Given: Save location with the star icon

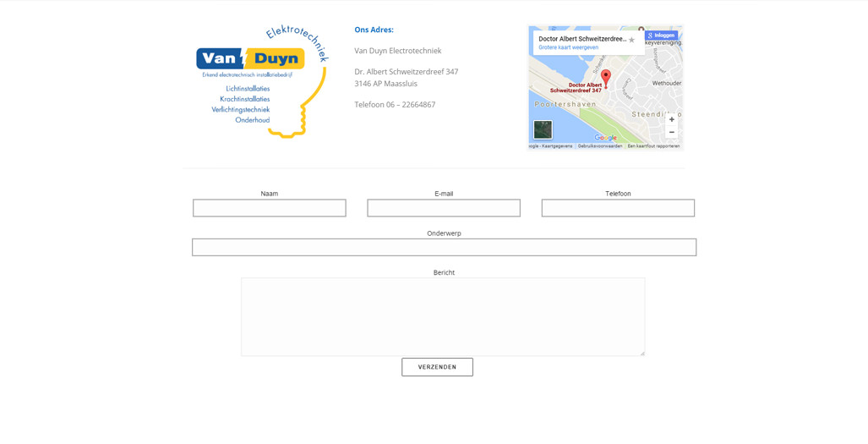Looking at the screenshot, I should (x=631, y=40).
